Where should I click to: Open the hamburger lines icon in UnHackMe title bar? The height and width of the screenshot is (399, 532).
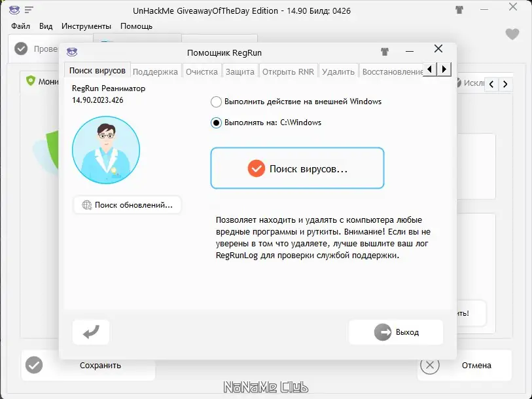pyautogui.click(x=29, y=10)
